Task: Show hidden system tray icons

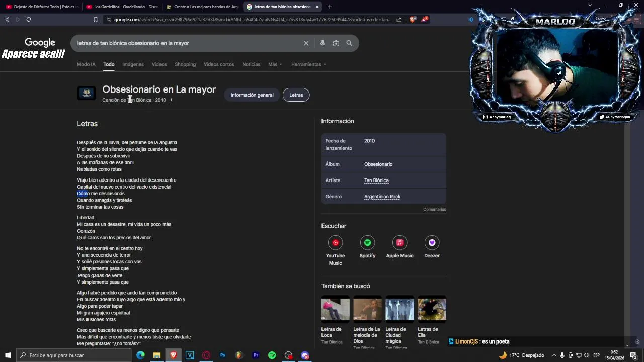Action: click(x=554, y=355)
